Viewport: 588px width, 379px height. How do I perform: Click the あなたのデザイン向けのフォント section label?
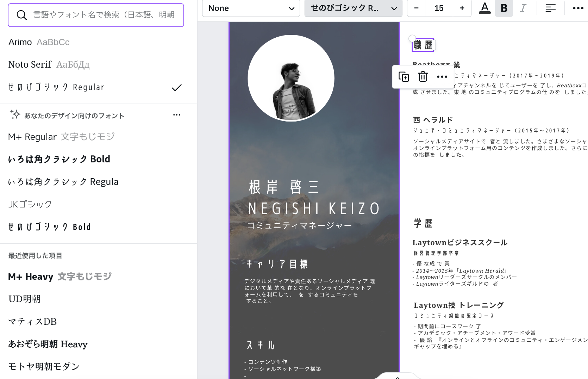pyautogui.click(x=74, y=116)
